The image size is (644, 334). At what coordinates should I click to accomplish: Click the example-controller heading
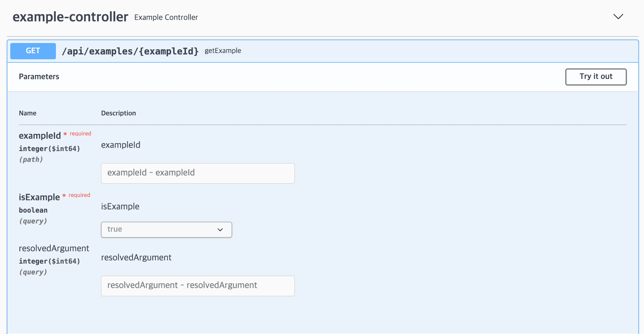pos(70,17)
